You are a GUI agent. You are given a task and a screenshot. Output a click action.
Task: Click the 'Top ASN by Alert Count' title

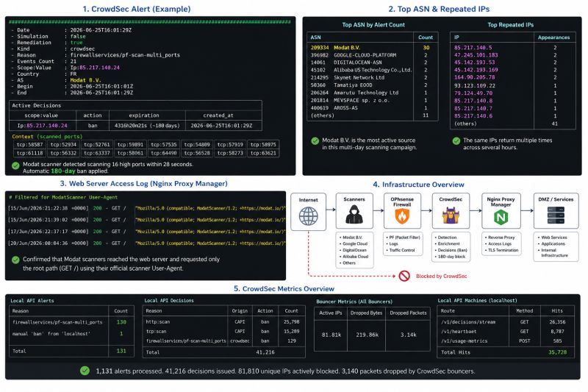373,25
